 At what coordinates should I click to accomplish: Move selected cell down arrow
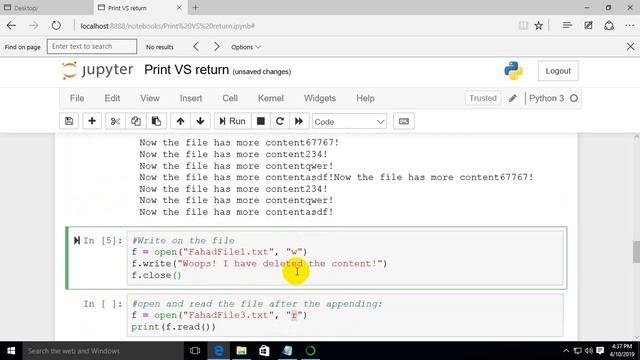[x=200, y=121]
